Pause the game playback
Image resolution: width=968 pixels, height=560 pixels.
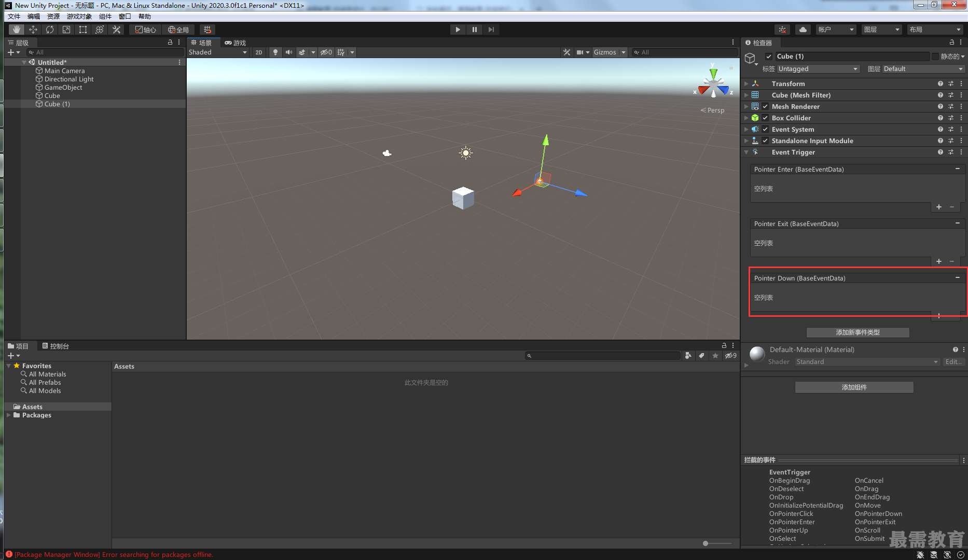pos(474,30)
